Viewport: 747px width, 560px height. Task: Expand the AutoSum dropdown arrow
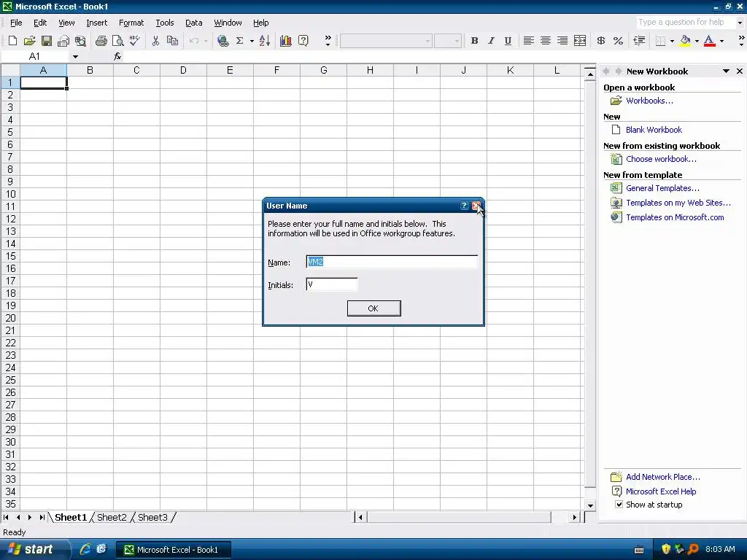[252, 41]
